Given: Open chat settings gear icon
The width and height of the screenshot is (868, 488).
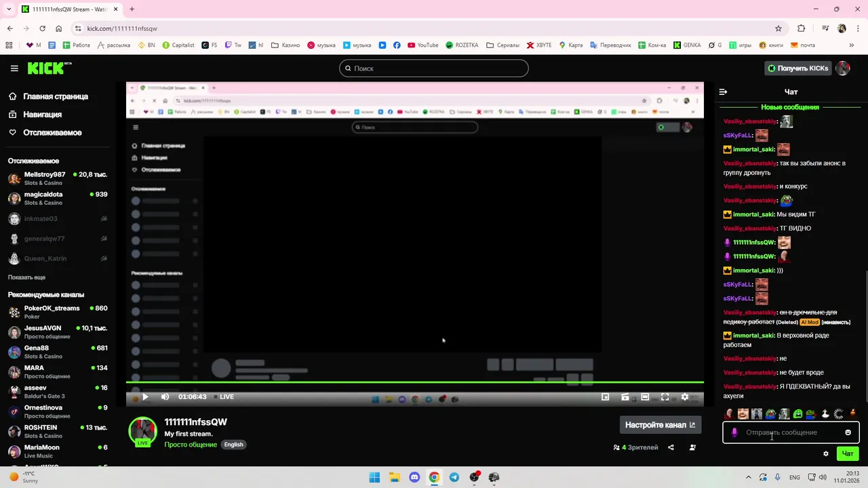Looking at the screenshot, I should tap(825, 454).
